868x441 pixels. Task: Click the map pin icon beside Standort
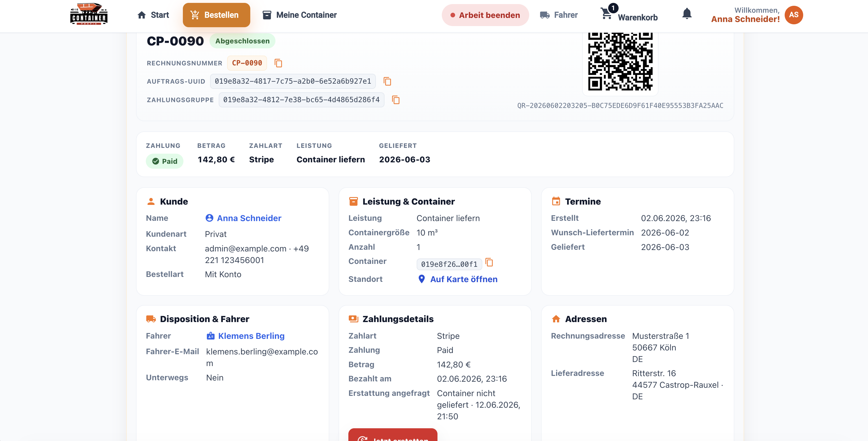click(422, 279)
